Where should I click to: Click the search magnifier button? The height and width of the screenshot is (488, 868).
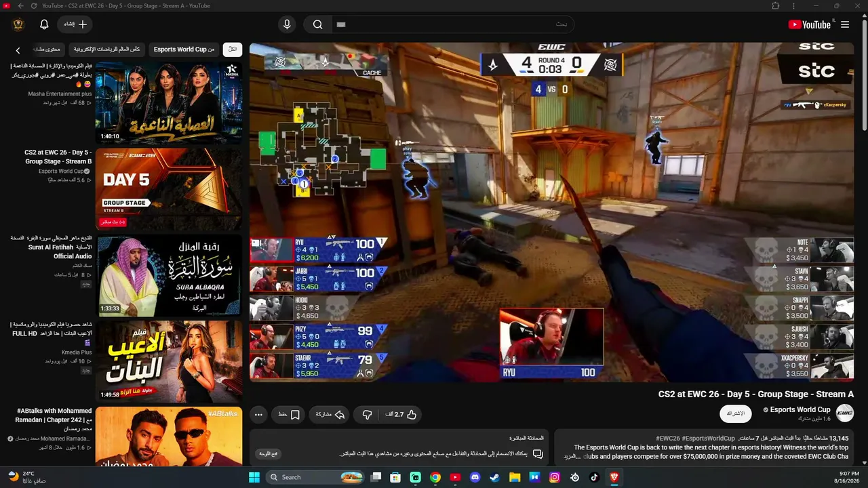pyautogui.click(x=317, y=24)
